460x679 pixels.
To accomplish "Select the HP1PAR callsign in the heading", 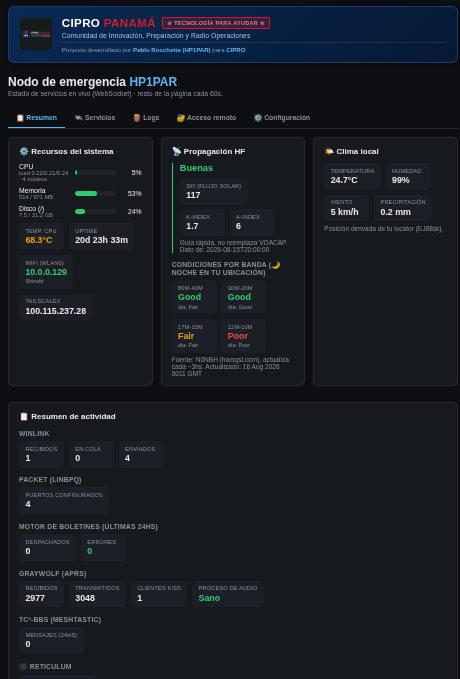I will click(153, 82).
